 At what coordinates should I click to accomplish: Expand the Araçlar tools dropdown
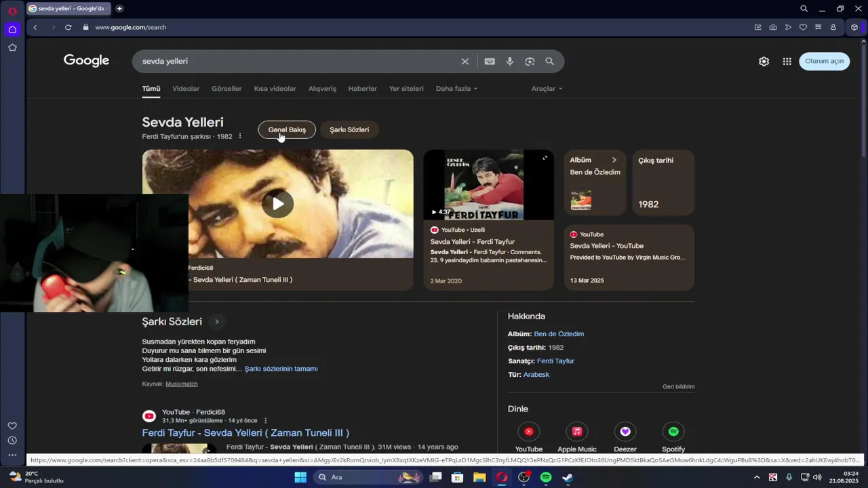tap(547, 89)
